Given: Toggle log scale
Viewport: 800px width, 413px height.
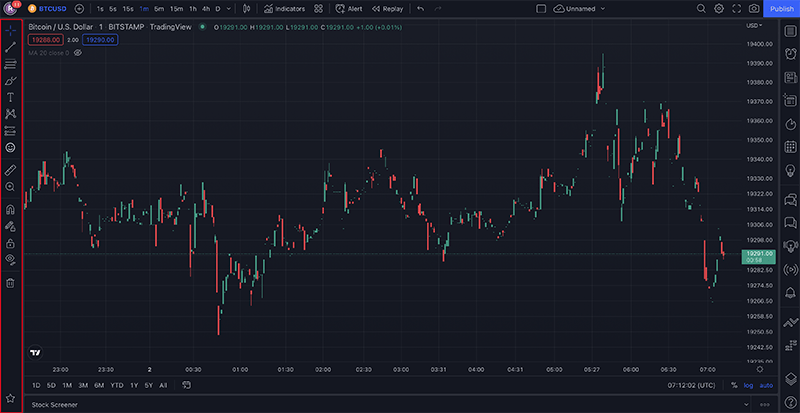Looking at the screenshot, I should 748,385.
